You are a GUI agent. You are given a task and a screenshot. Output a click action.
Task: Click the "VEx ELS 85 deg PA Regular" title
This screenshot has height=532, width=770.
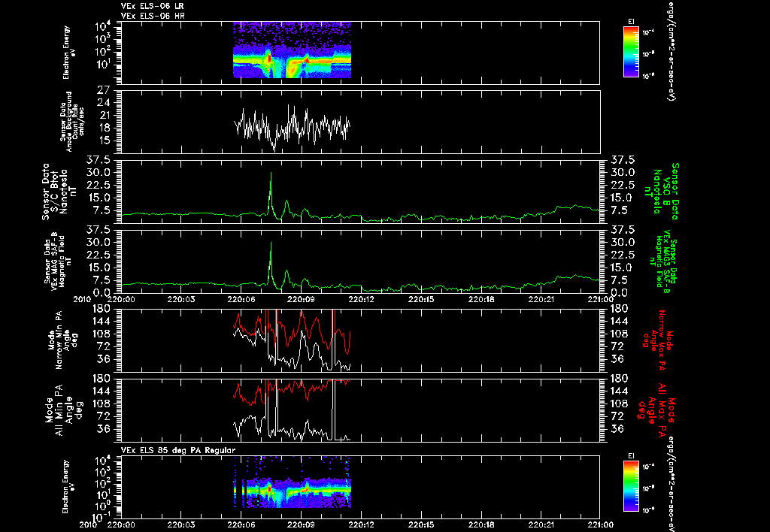point(178,450)
